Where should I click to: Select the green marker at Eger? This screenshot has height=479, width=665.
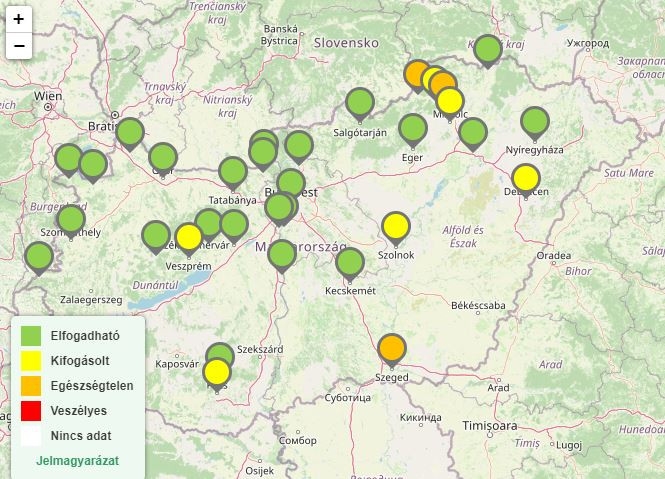click(x=412, y=128)
